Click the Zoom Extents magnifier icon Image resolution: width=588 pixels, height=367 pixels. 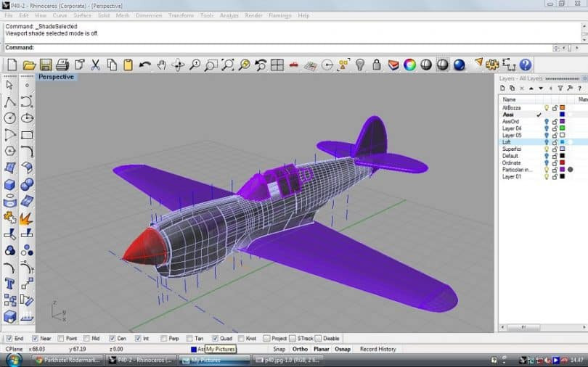tap(227, 65)
